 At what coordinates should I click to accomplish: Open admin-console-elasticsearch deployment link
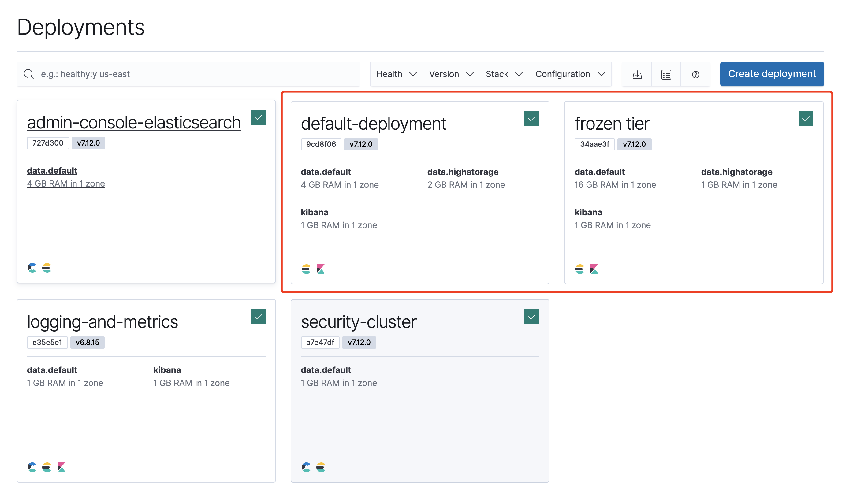134,122
